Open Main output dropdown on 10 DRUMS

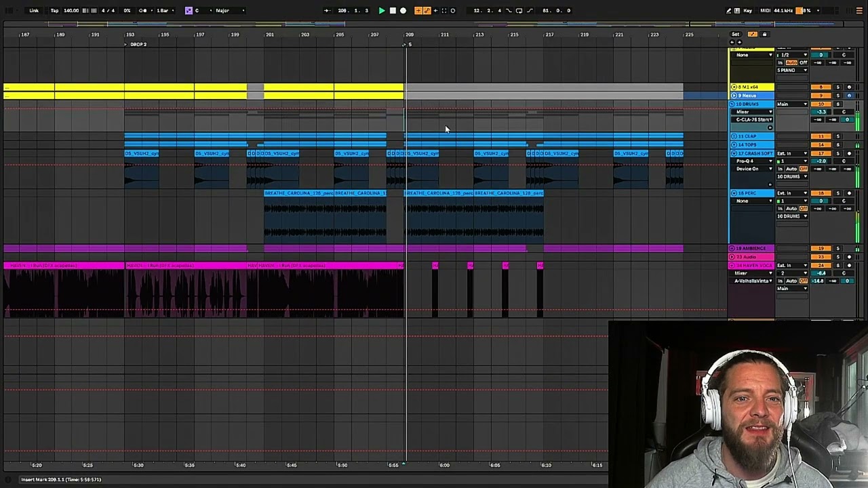(x=792, y=104)
